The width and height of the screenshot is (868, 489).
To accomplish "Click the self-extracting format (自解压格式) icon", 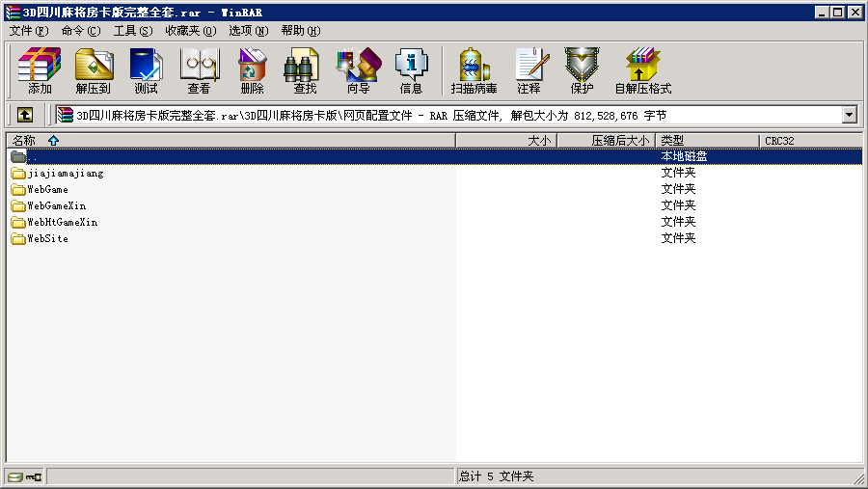I will 642,71.
